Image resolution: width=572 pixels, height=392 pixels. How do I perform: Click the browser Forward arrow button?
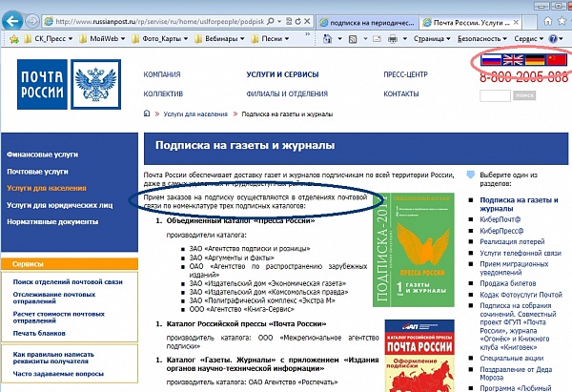point(32,22)
